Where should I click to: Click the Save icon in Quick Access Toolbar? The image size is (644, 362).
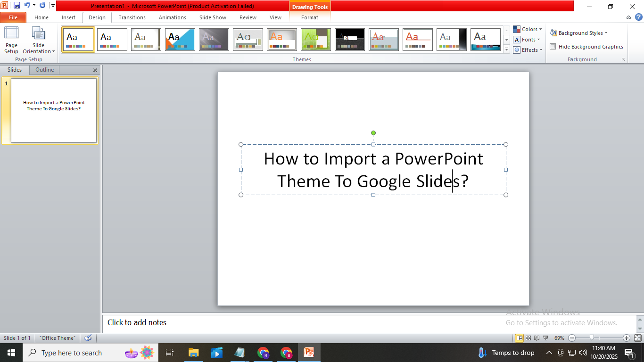coord(17,6)
